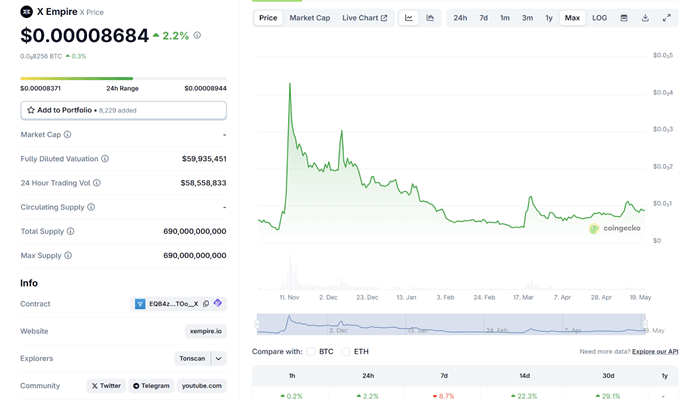The width and height of the screenshot is (700, 400).
Task: Expand chart to fullscreen
Action: (x=667, y=18)
